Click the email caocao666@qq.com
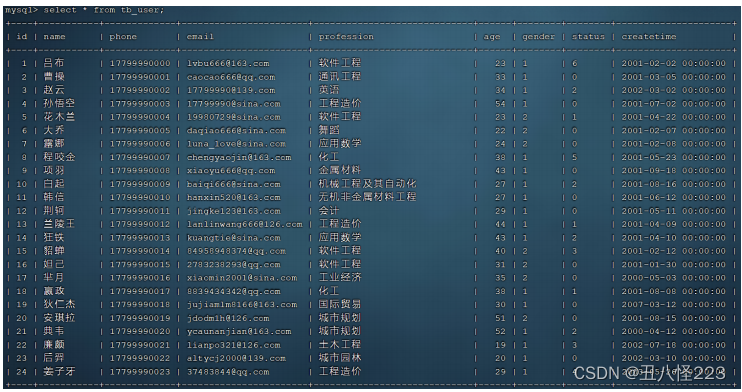The height and width of the screenshot is (392, 742). tap(231, 77)
